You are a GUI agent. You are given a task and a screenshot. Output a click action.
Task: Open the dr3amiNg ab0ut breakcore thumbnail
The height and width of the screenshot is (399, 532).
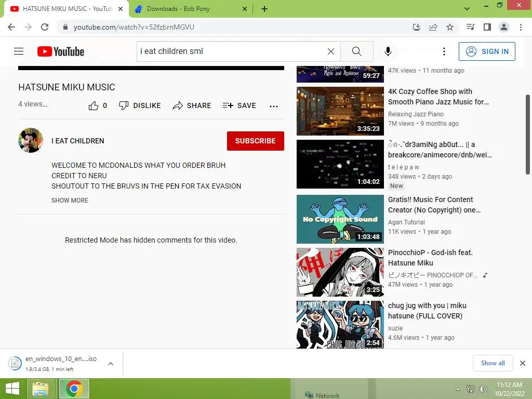[x=340, y=164]
